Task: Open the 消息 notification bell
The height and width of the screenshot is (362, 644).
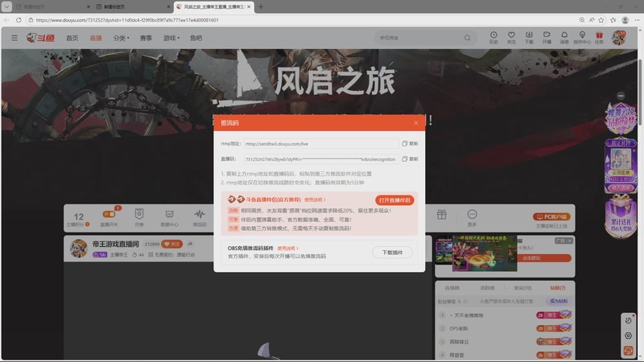Action: 564,37
